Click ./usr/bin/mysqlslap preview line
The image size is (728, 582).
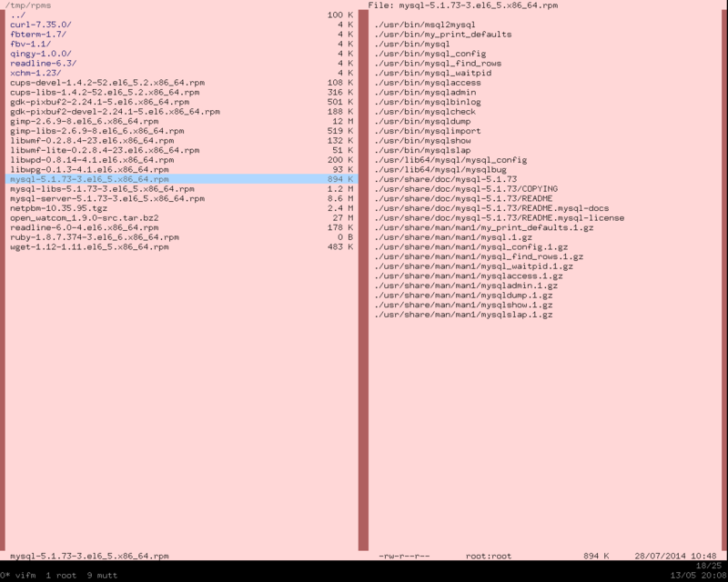tap(422, 150)
